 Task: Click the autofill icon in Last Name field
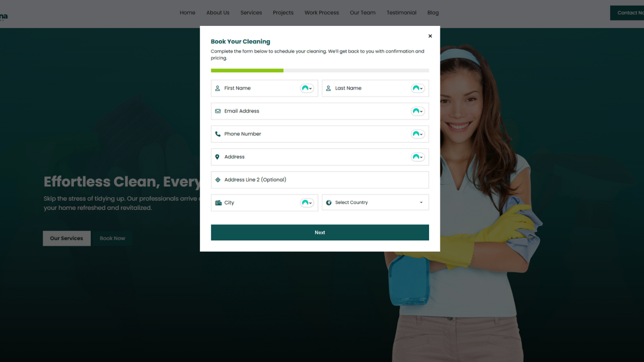pyautogui.click(x=418, y=89)
